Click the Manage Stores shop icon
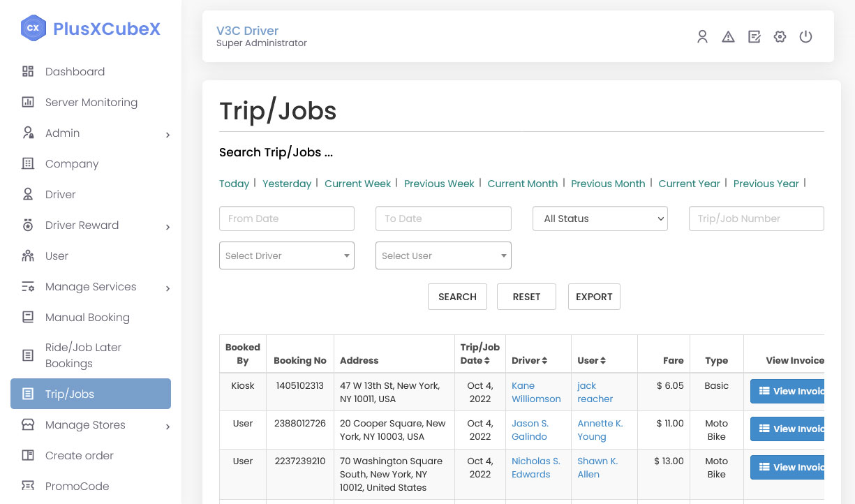The image size is (855, 504). click(x=28, y=424)
